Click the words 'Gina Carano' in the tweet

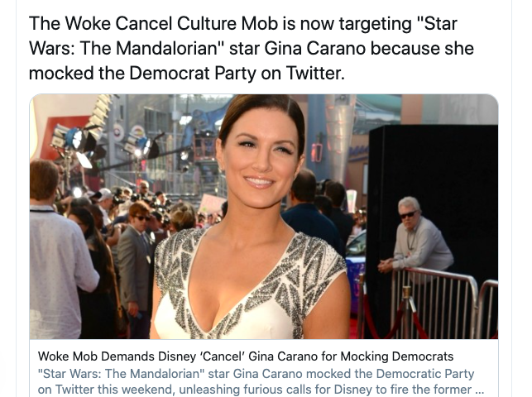tap(314, 48)
